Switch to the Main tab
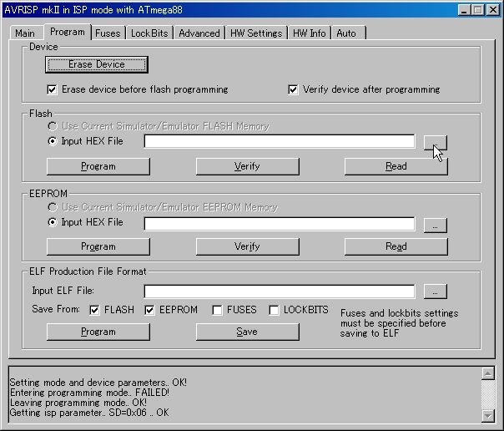The width and height of the screenshot is (504, 431). pyautogui.click(x=25, y=33)
